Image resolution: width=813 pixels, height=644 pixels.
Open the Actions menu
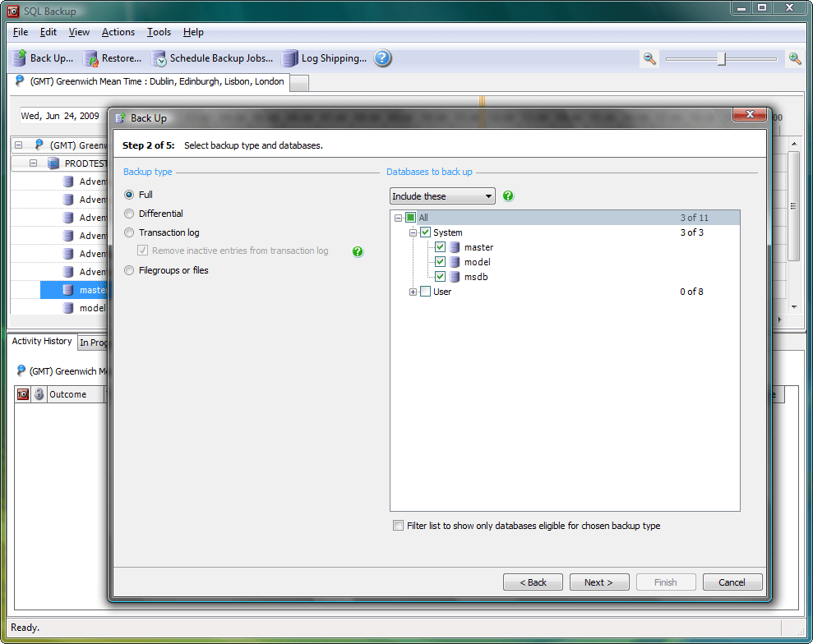[118, 32]
